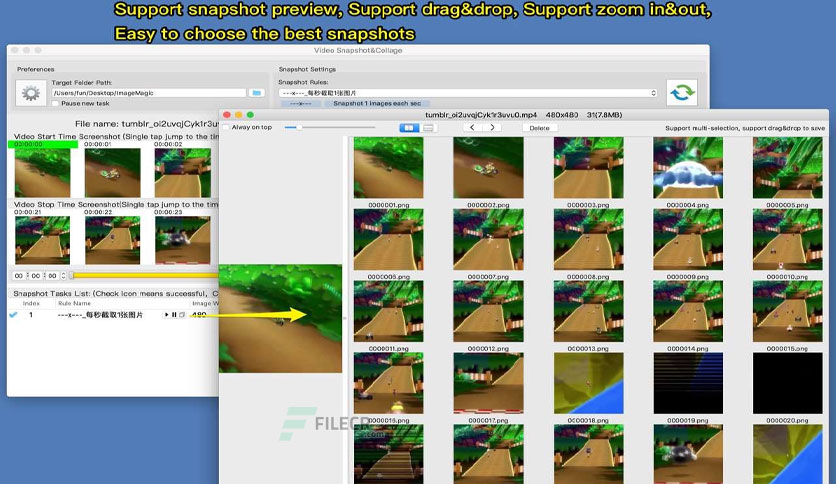
Task: Select snapshot 0000003.png
Action: [588, 167]
